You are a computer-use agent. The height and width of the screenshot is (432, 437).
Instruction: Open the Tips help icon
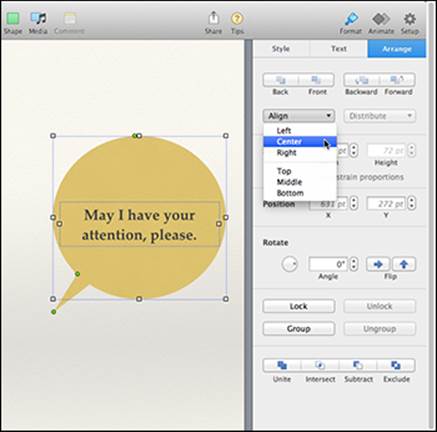pos(237,18)
